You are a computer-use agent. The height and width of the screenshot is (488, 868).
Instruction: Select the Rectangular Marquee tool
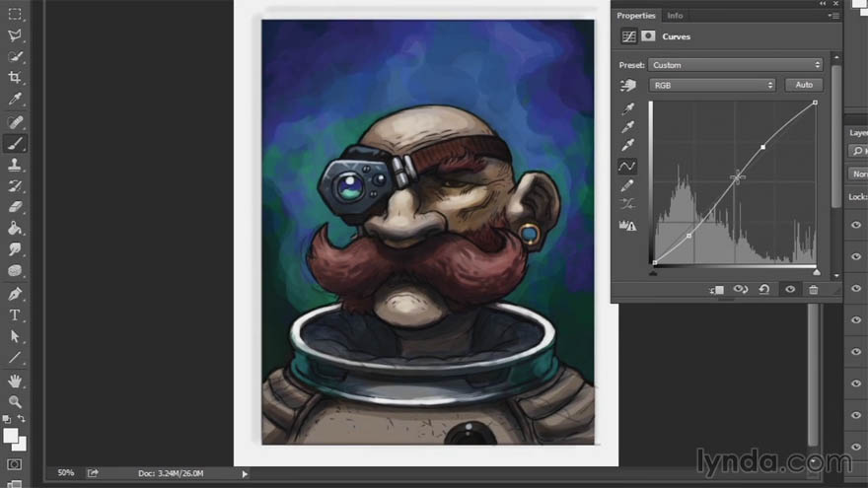[x=15, y=13]
